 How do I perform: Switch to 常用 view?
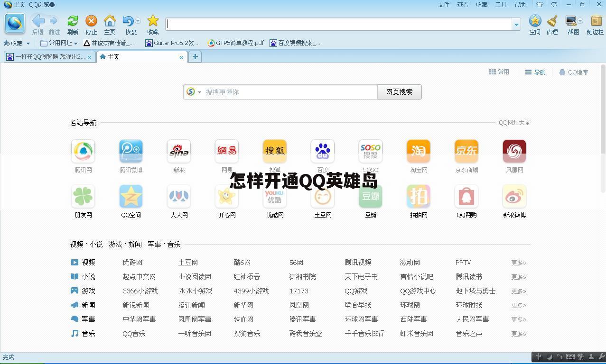coord(499,72)
